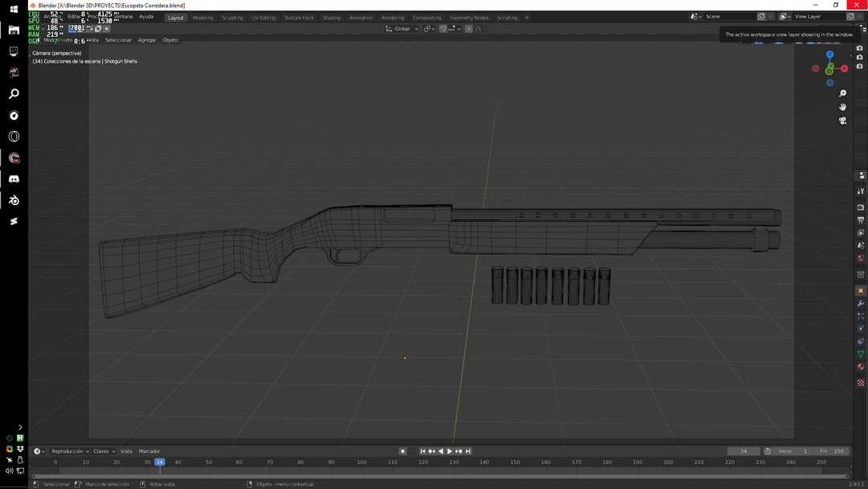Open the Global transform orientation dropdown
Viewport: 868px width, 489px height.
tap(402, 28)
